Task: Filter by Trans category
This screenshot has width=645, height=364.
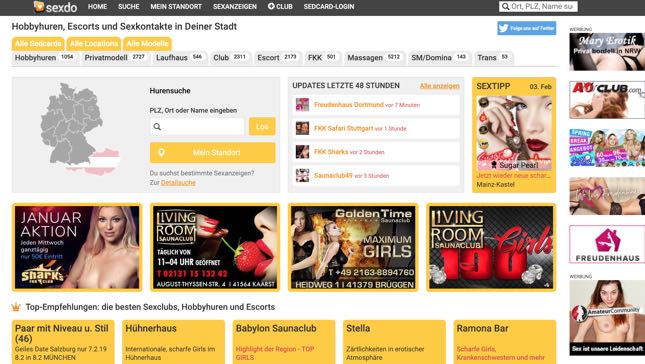Action: [493, 58]
